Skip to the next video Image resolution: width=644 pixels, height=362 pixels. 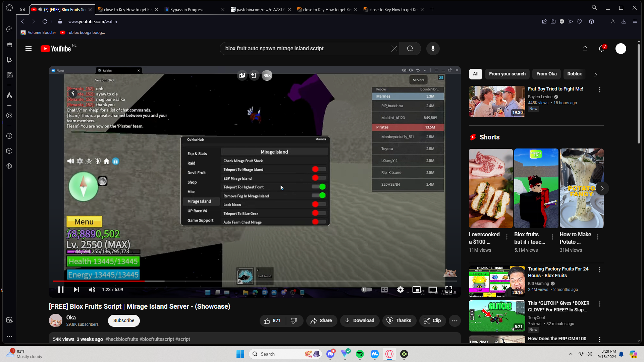coord(76,290)
